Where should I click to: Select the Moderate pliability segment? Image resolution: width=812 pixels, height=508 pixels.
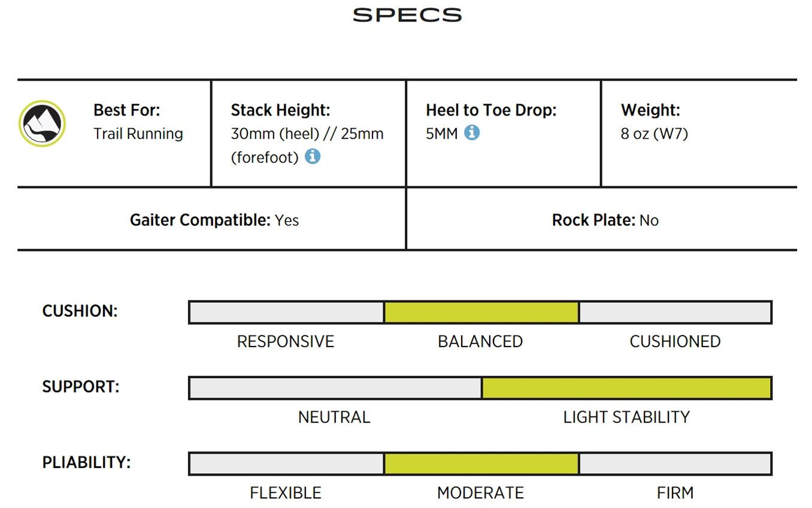tap(481, 464)
